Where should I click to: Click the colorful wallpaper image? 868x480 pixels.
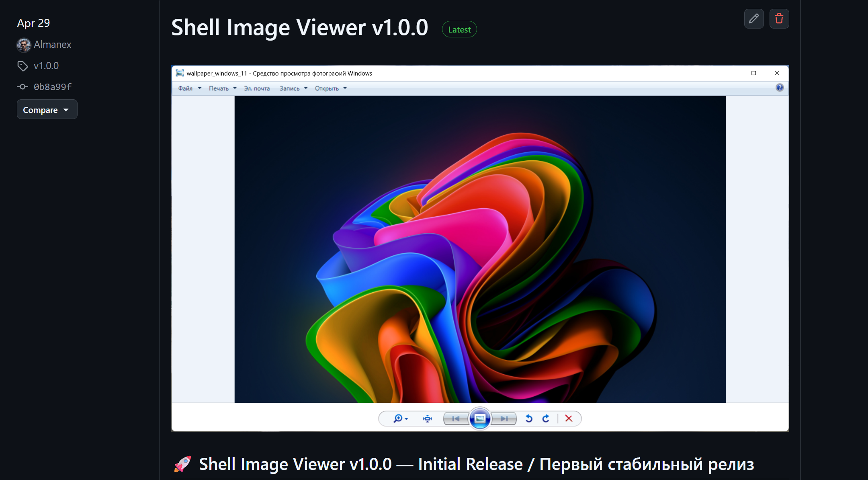[x=480, y=249]
